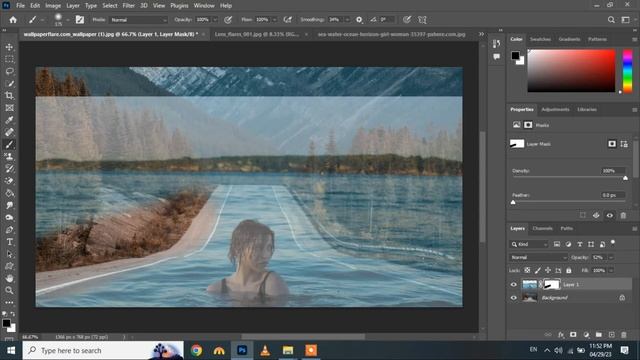Open the layer Fill dropdown arrow
This screenshot has width=640, height=360.
[611, 270]
